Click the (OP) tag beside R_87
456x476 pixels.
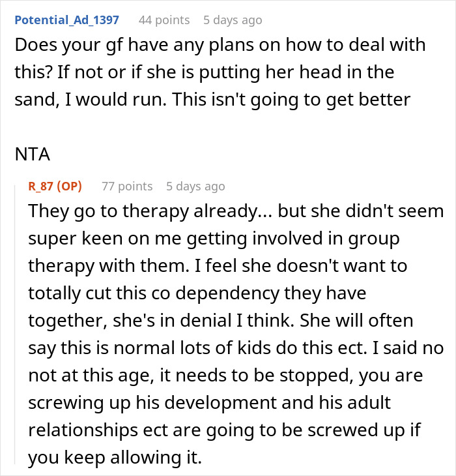point(68,186)
